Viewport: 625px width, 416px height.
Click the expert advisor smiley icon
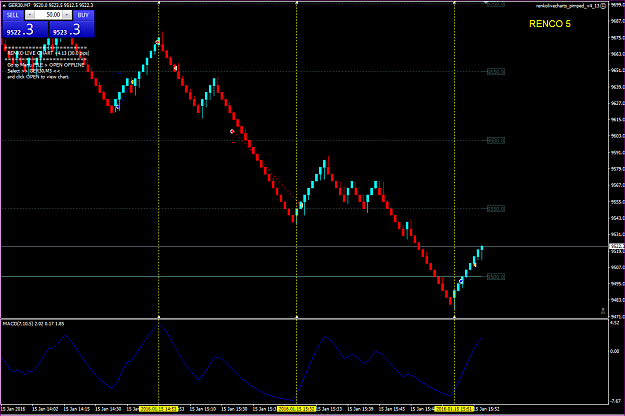click(603, 6)
